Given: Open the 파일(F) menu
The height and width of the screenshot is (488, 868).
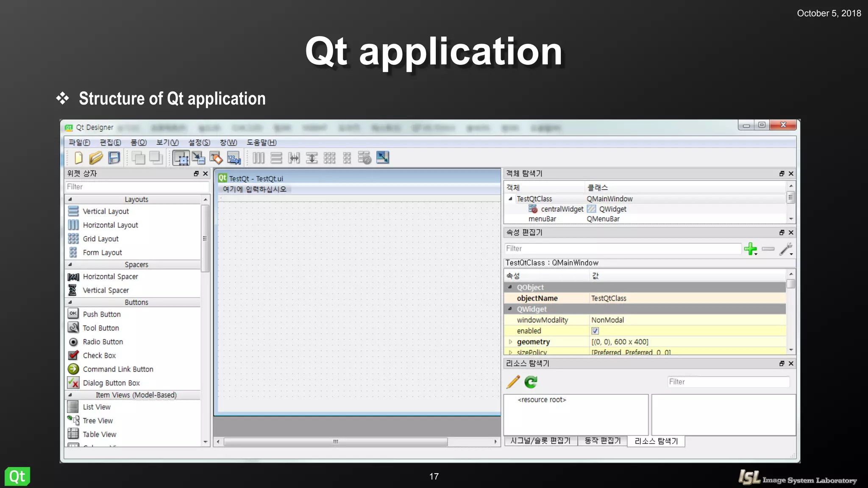Looking at the screenshot, I should 79,142.
